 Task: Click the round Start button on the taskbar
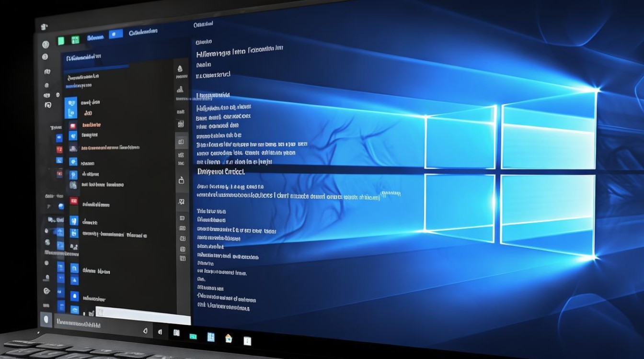46,319
